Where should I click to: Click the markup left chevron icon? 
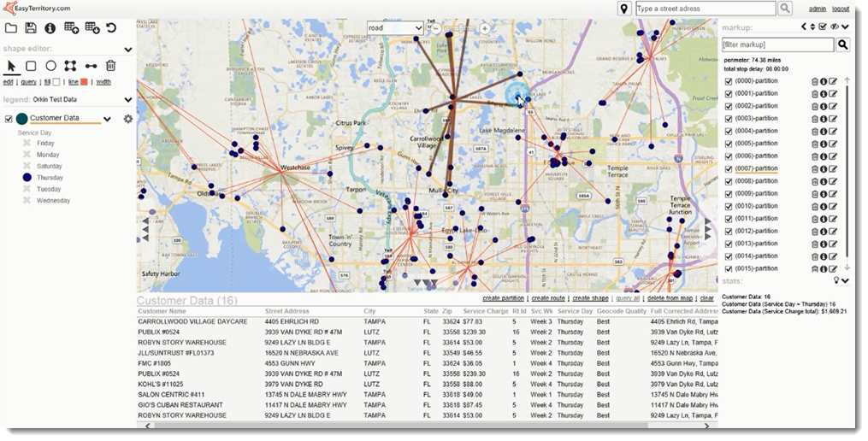pyautogui.click(x=804, y=26)
